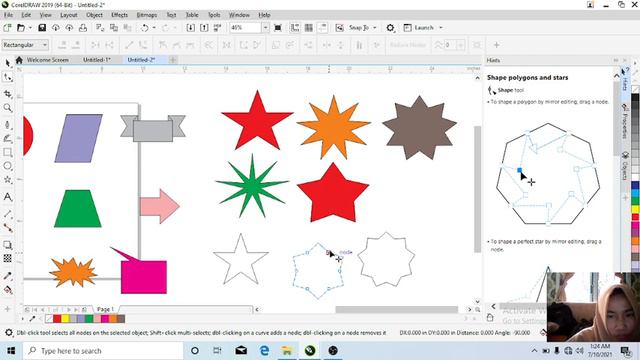Viewport: 640px width, 360px height.
Task: Choose the Polygon star tool
Action: pyautogui.click(x=8, y=180)
